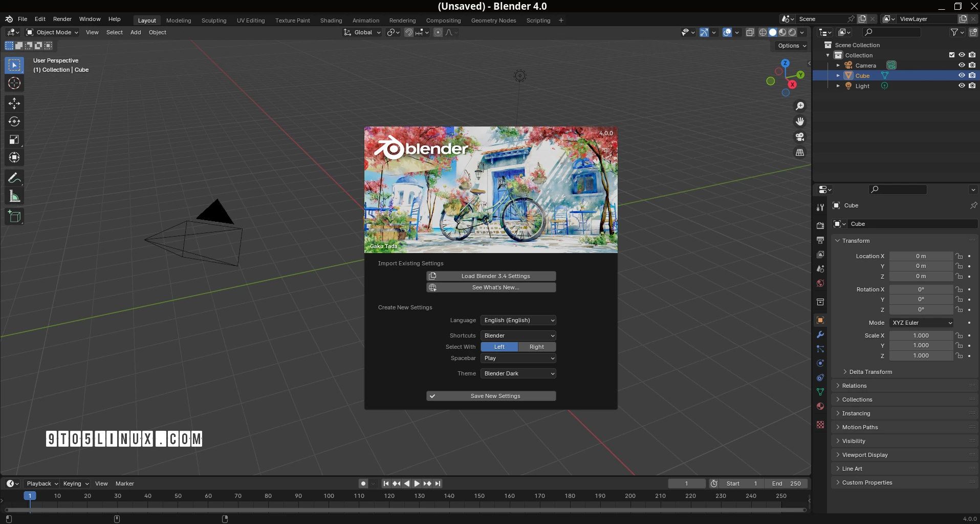The width and height of the screenshot is (980, 524).
Task: Switch to the Shading workspace tab
Action: [331, 20]
